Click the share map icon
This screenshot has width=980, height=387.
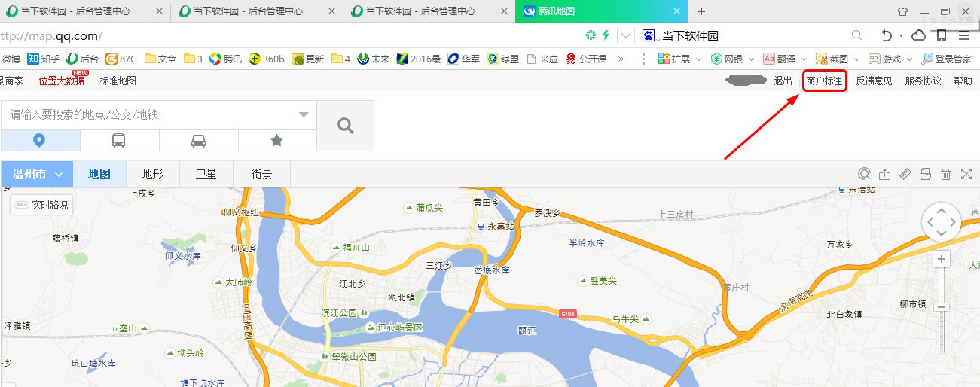[885, 174]
